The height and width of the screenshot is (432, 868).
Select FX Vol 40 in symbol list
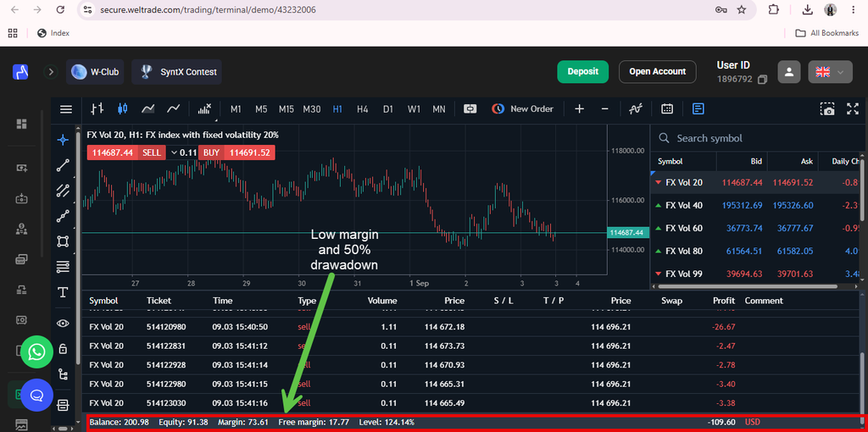756,205
